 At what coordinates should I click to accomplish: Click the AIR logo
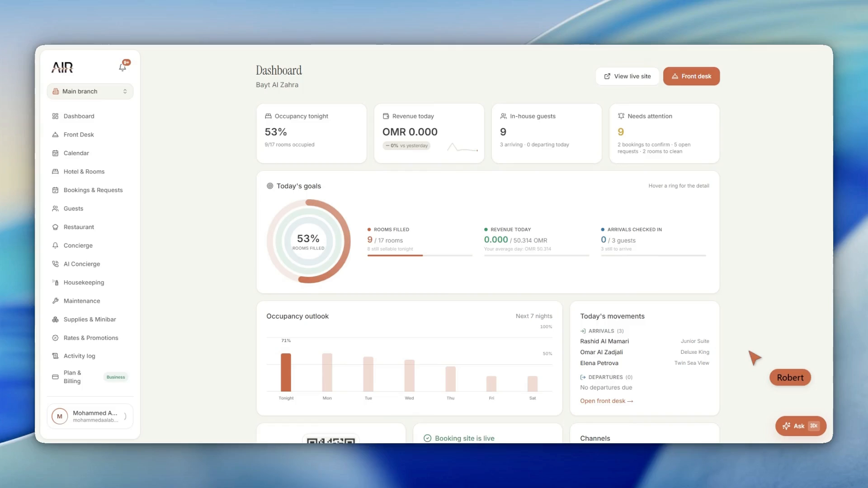click(62, 67)
